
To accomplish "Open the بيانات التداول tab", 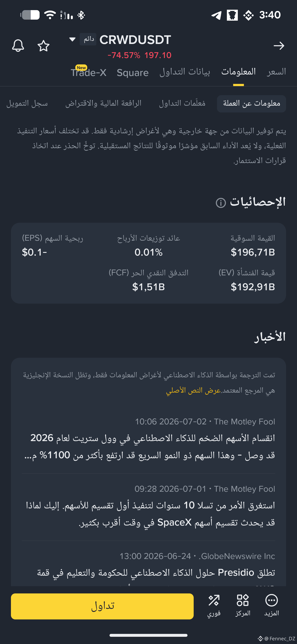I will pyautogui.click(x=185, y=72).
